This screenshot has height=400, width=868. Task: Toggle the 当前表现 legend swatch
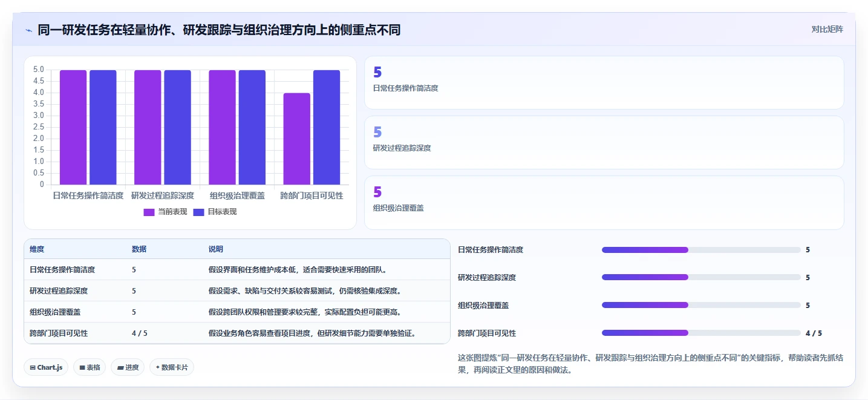pyautogui.click(x=149, y=212)
